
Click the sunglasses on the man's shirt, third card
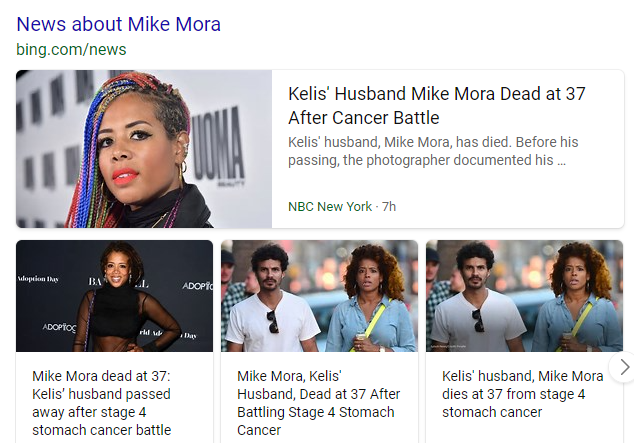478,321
